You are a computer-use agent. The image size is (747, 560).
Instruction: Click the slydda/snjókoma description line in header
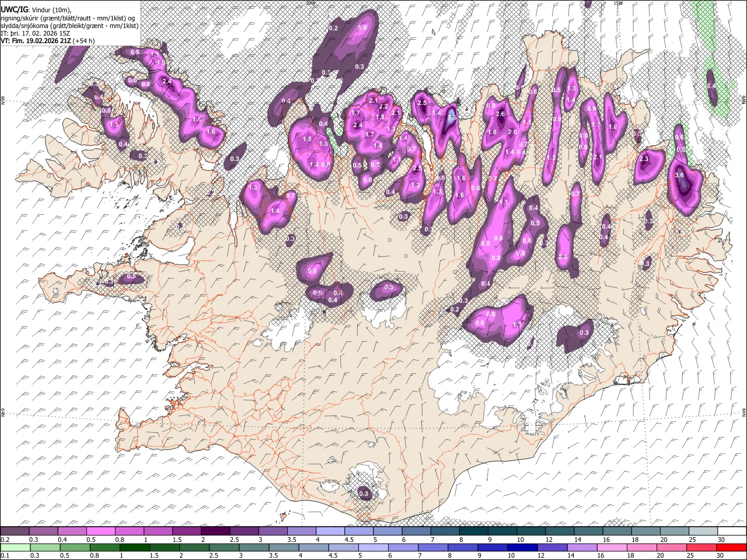tap(69, 26)
